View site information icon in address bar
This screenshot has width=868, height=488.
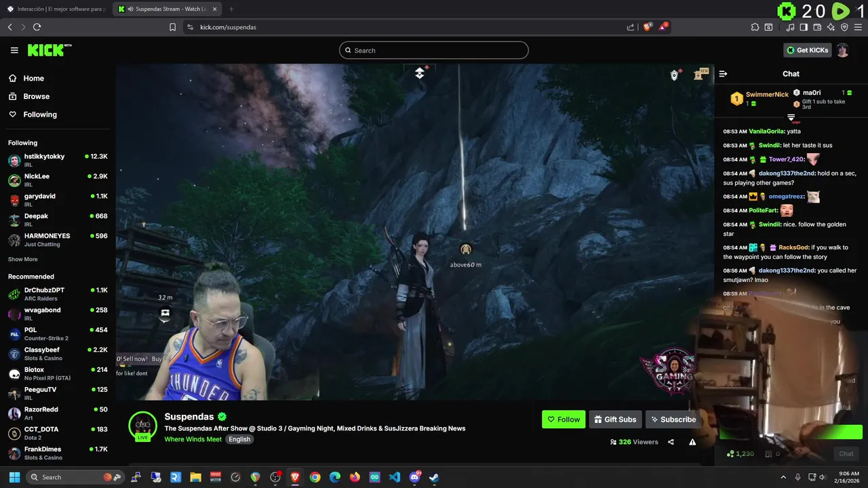[190, 27]
